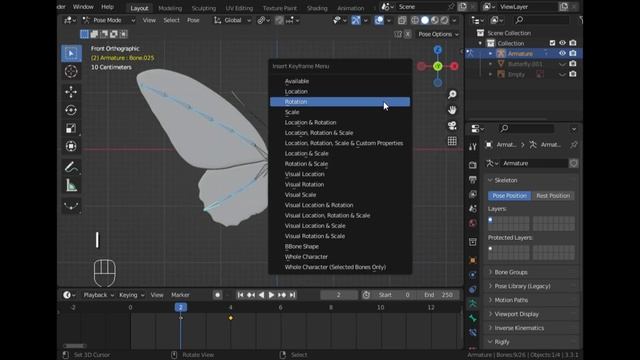Click the pan view hand icon
This screenshot has height=360, width=640.
[x=452, y=110]
